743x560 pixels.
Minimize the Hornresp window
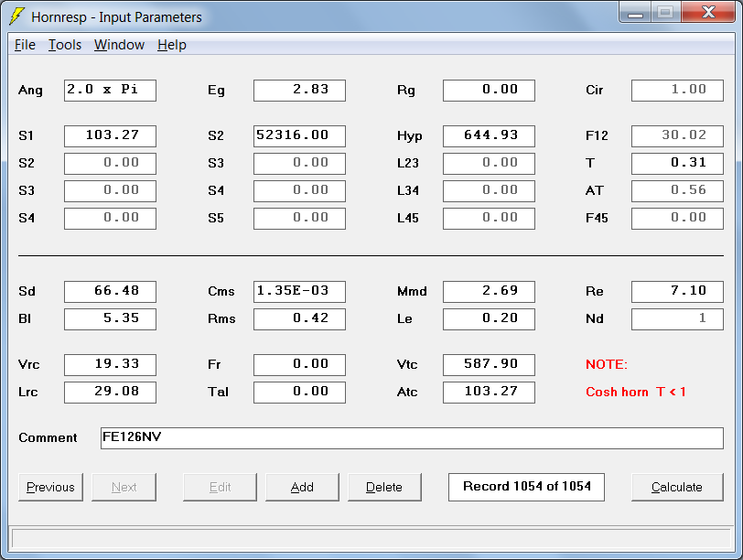635,13
